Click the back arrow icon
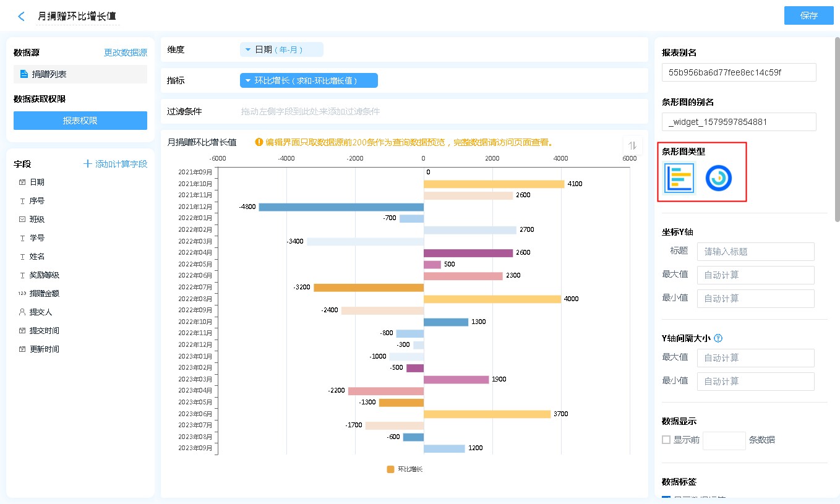This screenshot has width=840, height=504. (22, 17)
